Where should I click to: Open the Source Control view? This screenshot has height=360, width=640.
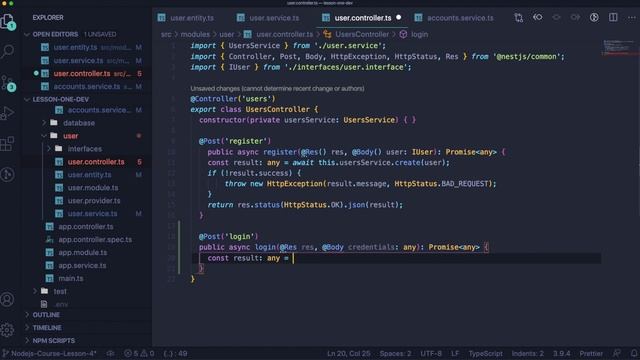pos(8,83)
